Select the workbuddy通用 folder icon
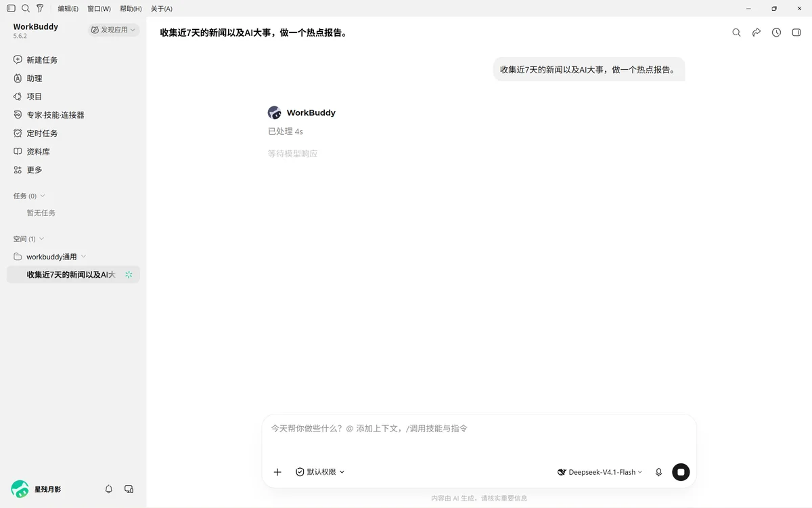The width and height of the screenshot is (812, 508). click(x=18, y=257)
